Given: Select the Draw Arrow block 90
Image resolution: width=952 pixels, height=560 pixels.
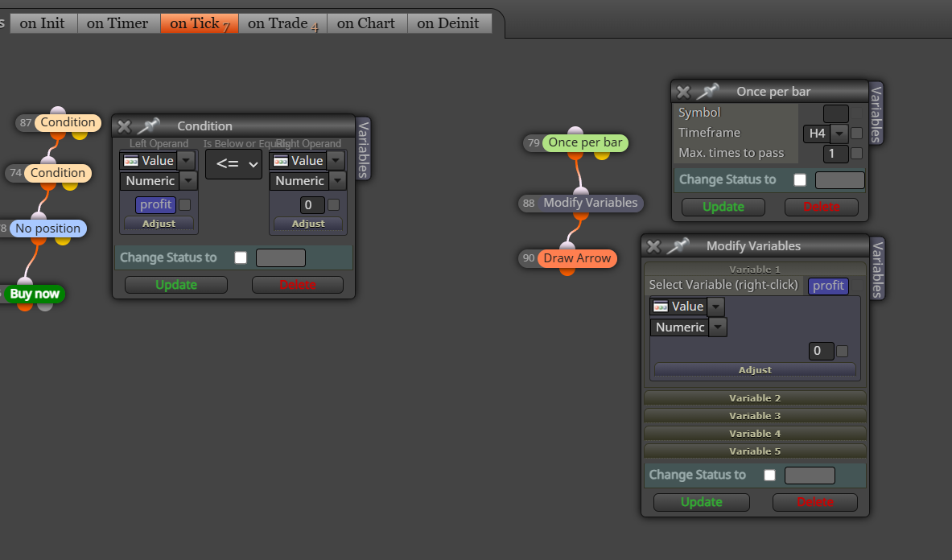Looking at the screenshot, I should point(577,258).
